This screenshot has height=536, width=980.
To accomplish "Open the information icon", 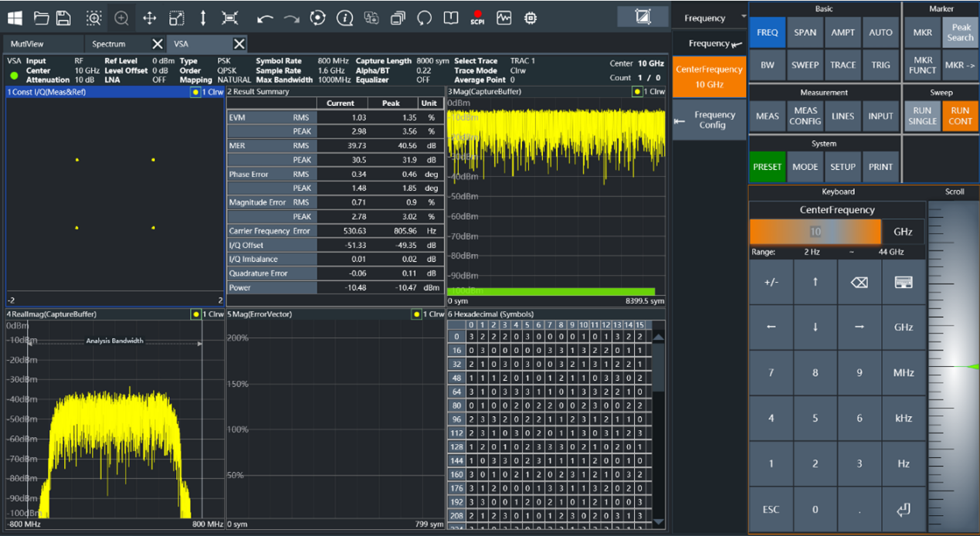I will coord(344,17).
